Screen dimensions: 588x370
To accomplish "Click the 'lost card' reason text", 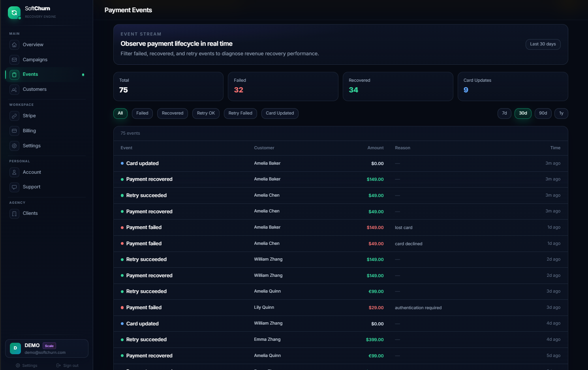I will 404,228.
